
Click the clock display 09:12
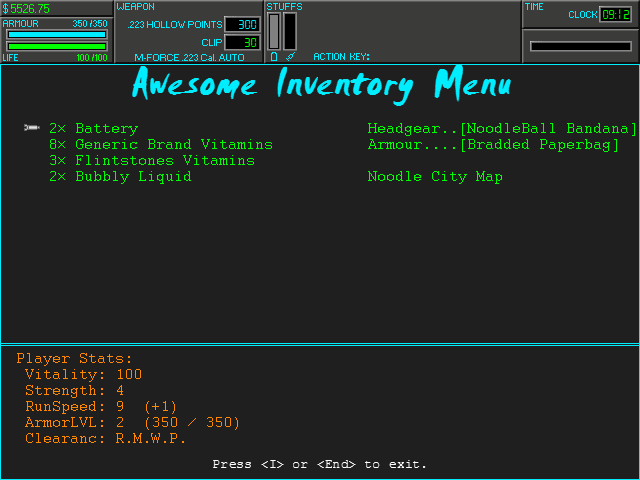point(616,15)
